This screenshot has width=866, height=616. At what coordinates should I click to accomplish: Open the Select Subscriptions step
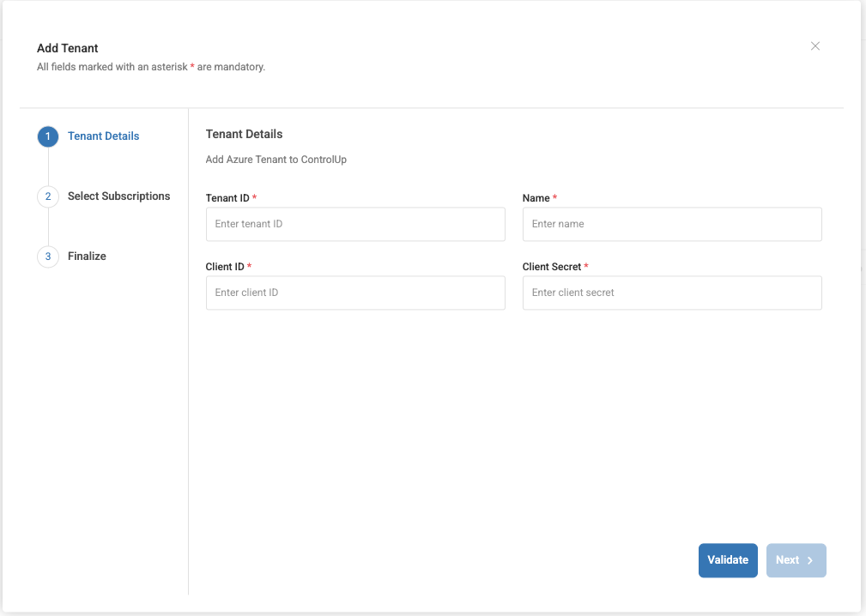(118, 196)
